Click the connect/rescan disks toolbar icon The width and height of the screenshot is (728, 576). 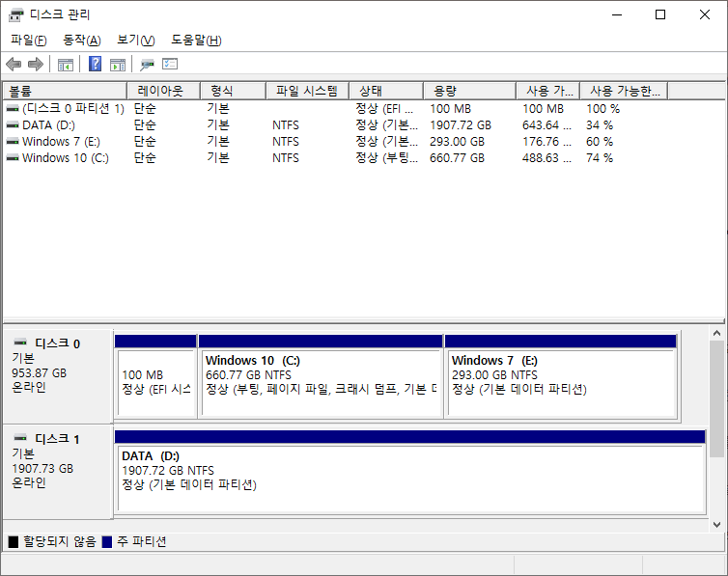(x=147, y=64)
